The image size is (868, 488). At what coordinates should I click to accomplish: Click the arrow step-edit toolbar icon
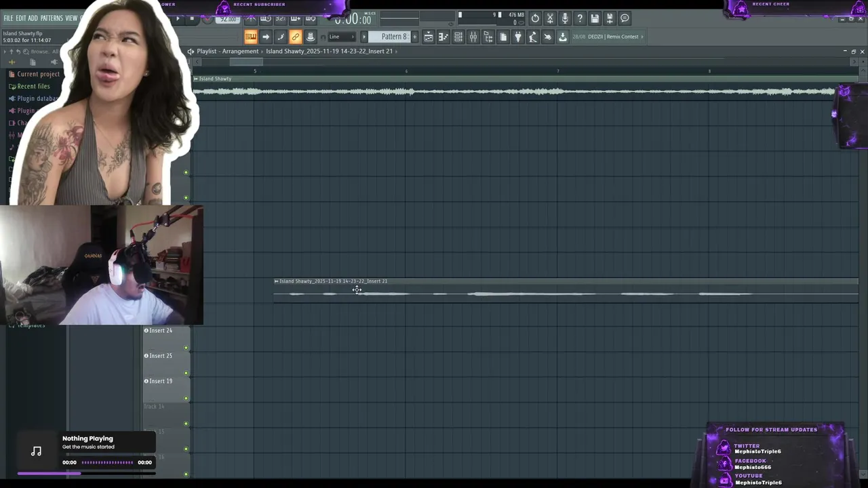pyautogui.click(x=266, y=37)
